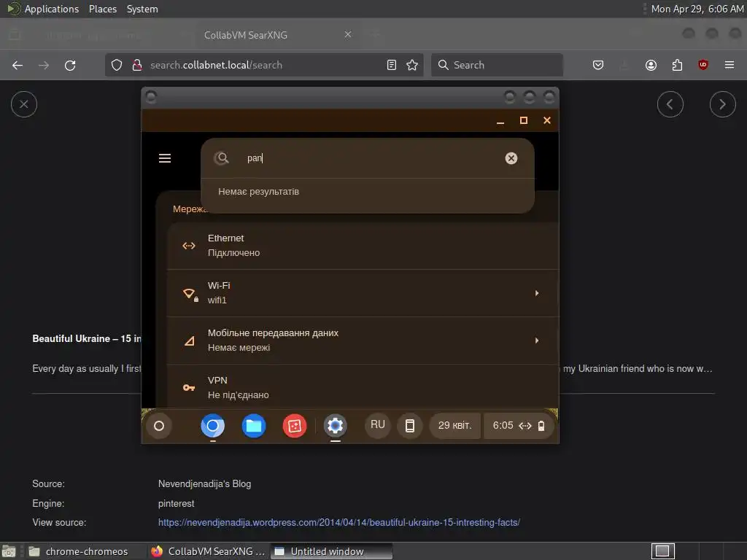
Task: Open the nevendjenadija.wordpress.com source link
Action: (338, 522)
